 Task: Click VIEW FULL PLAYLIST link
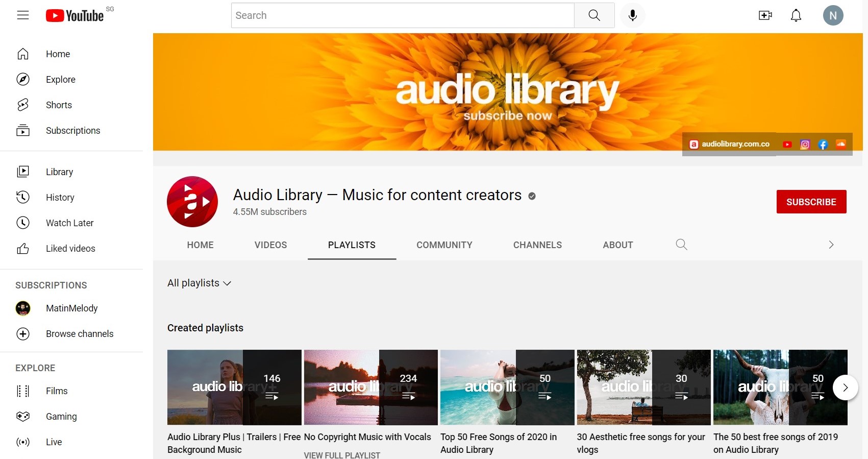click(342, 455)
